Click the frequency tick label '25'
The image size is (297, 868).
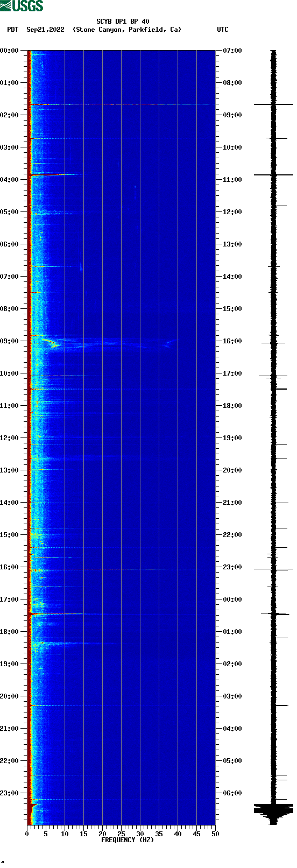(121, 834)
